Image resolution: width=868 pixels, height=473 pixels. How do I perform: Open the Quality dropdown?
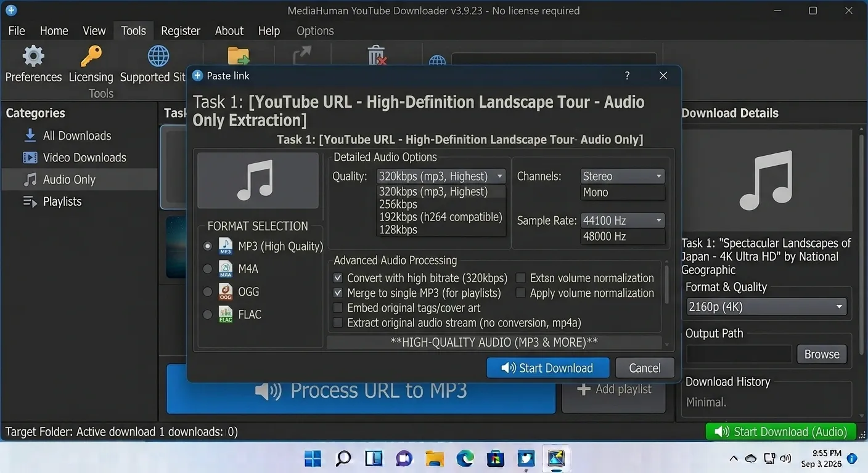click(x=441, y=176)
